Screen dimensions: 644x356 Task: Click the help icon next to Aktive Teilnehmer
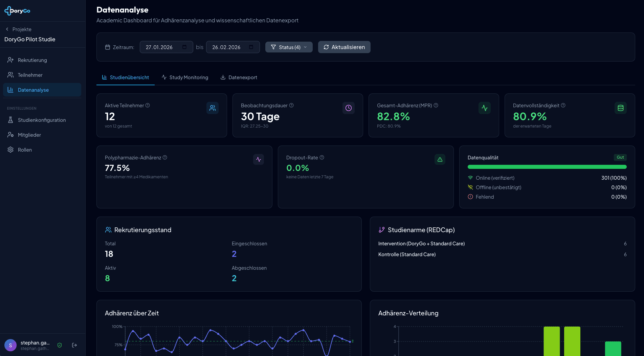(148, 105)
